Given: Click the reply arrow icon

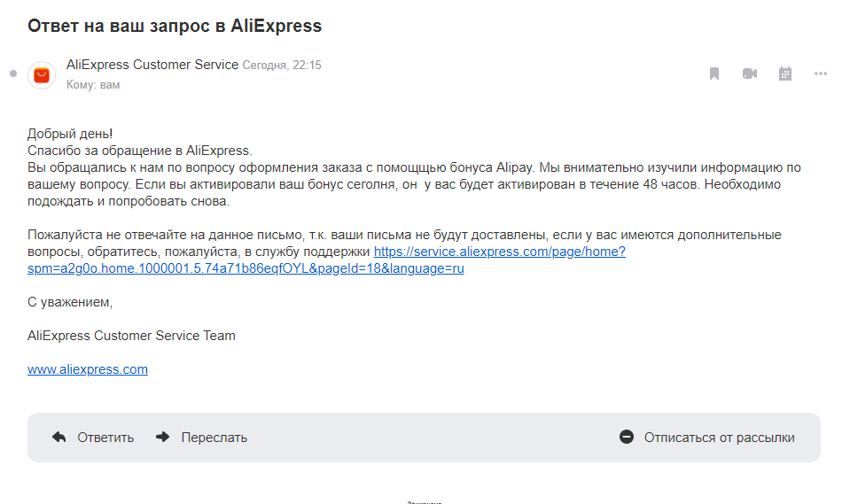Looking at the screenshot, I should coord(59,437).
